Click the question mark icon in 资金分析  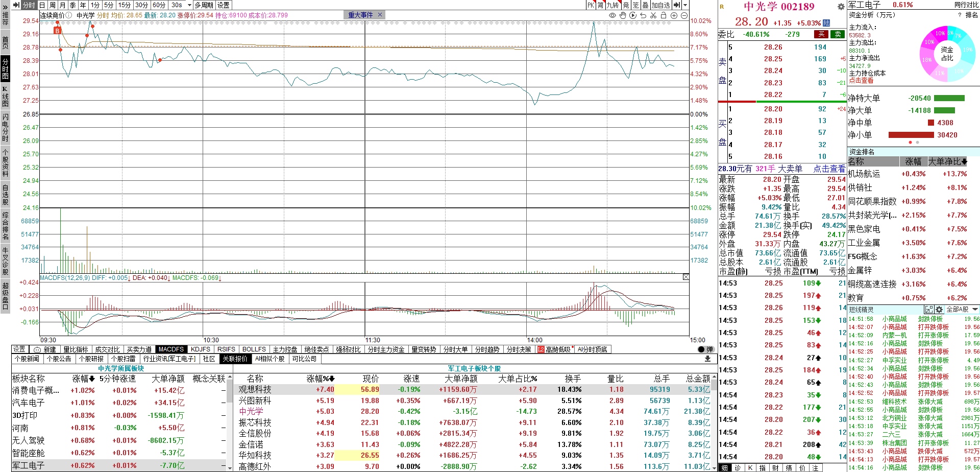(x=960, y=15)
